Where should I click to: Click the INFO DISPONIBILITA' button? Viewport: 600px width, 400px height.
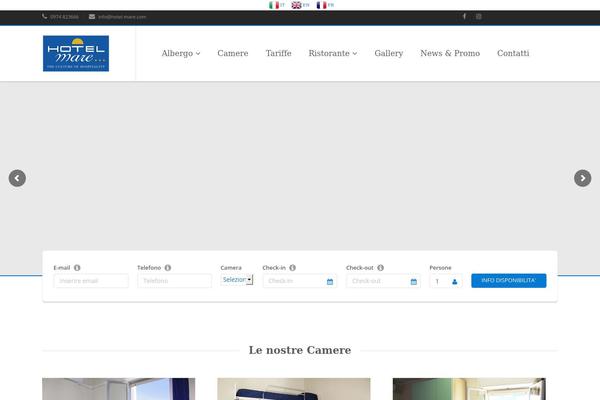(509, 281)
